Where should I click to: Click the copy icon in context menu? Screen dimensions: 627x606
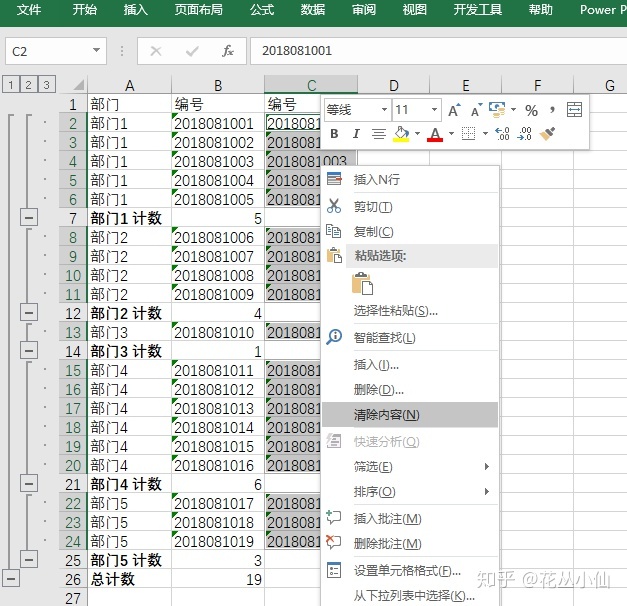coord(333,231)
